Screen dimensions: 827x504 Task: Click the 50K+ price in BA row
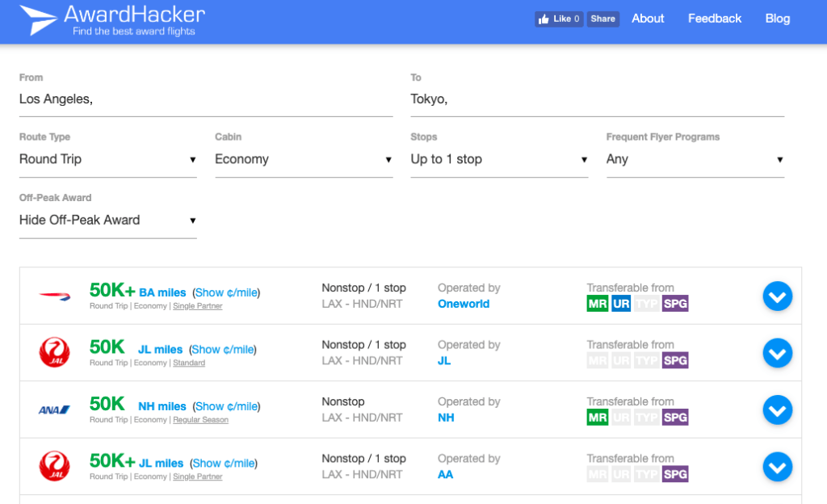(112, 290)
